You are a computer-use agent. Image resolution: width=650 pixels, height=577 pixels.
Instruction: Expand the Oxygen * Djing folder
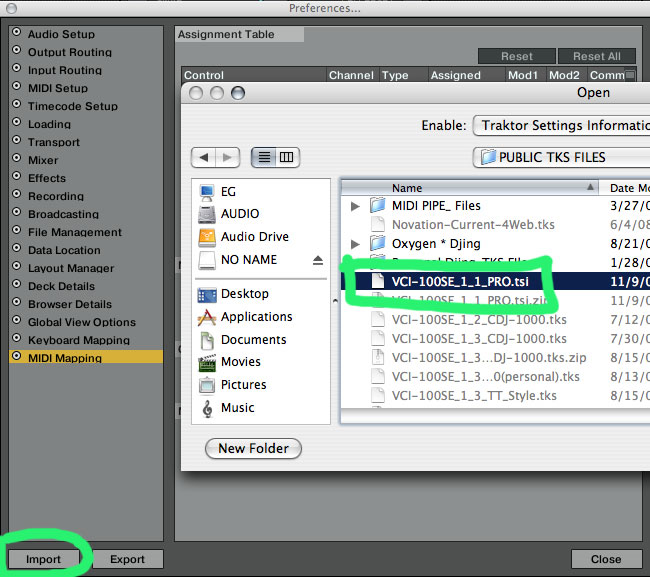[x=356, y=244]
